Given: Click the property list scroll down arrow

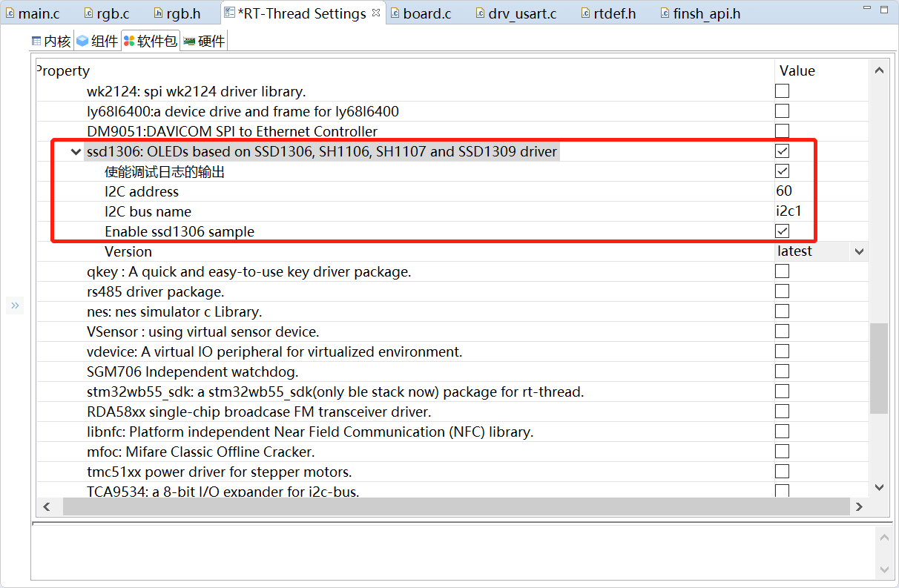Looking at the screenshot, I should click(879, 487).
